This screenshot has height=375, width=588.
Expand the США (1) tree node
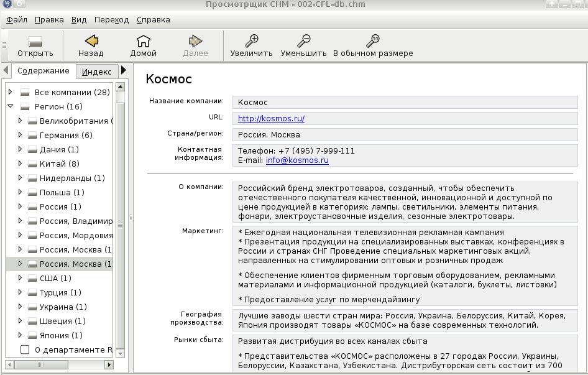(x=20, y=278)
